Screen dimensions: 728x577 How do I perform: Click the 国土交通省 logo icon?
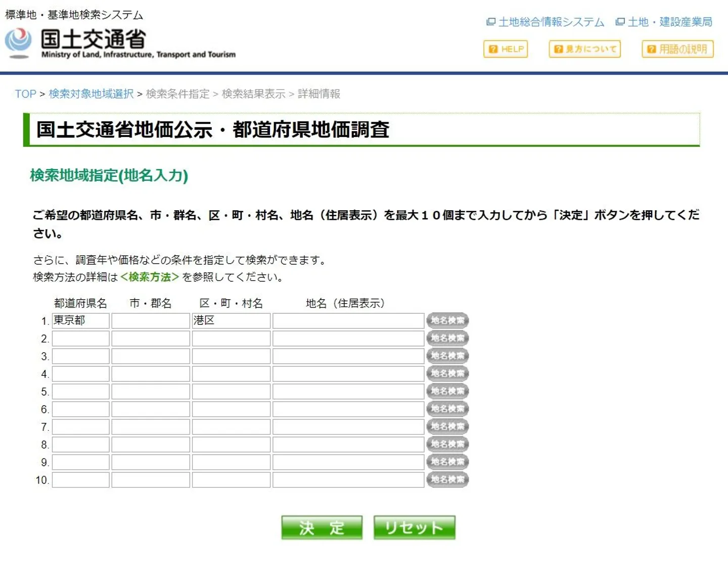[19, 42]
